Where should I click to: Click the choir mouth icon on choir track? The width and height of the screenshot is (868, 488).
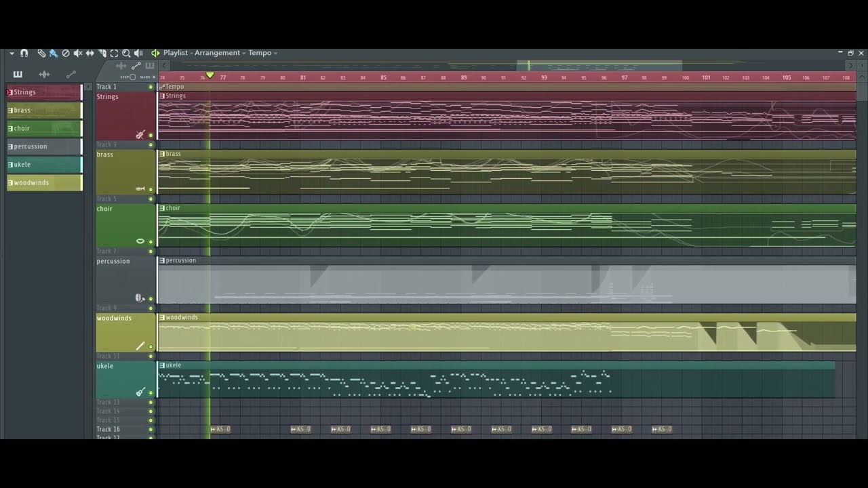pyautogui.click(x=140, y=241)
